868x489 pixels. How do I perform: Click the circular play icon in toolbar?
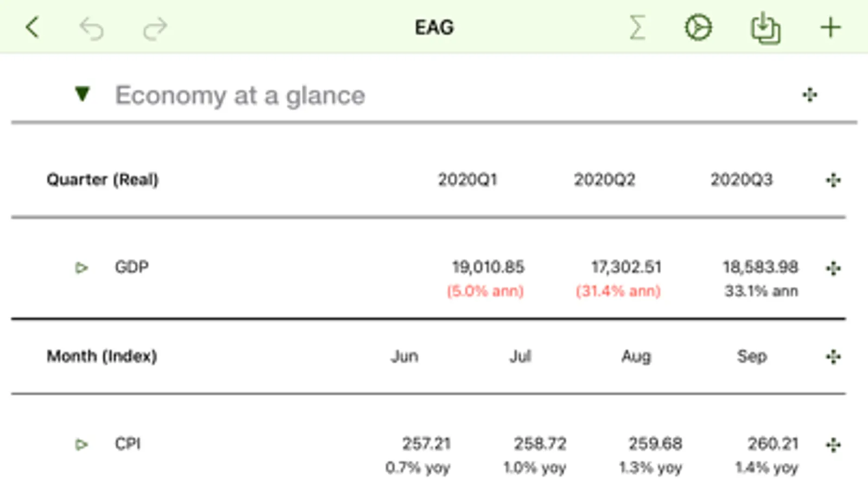[x=698, y=28]
